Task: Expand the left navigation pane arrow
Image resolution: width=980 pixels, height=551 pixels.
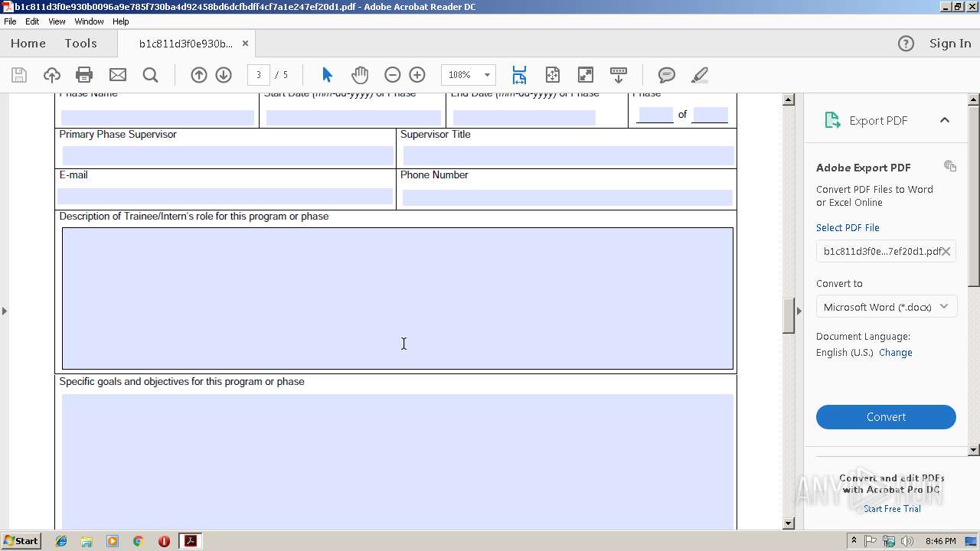Action: [x=5, y=311]
